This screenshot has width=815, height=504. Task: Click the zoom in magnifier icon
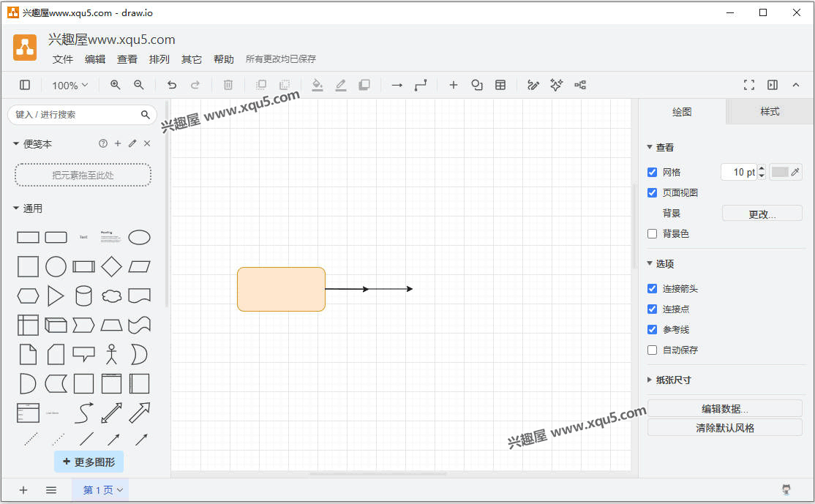[x=116, y=85]
